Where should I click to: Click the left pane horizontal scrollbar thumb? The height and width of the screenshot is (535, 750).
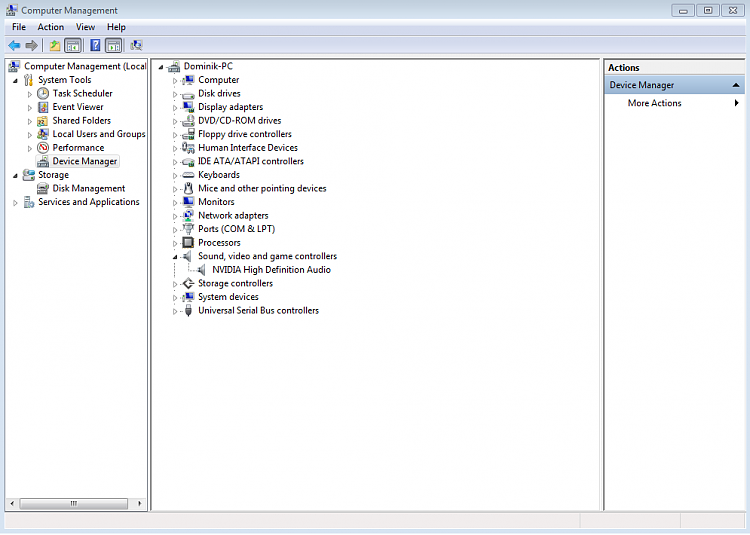click(x=74, y=503)
